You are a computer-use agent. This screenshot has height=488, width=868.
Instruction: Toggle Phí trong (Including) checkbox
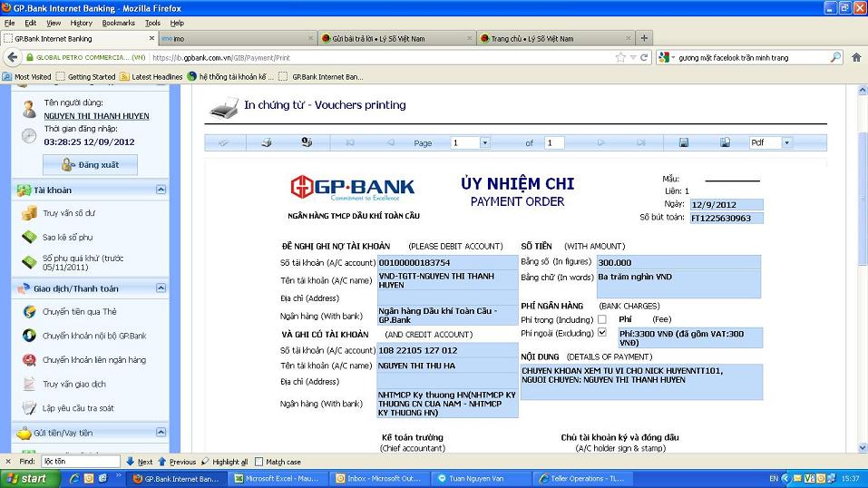(602, 319)
